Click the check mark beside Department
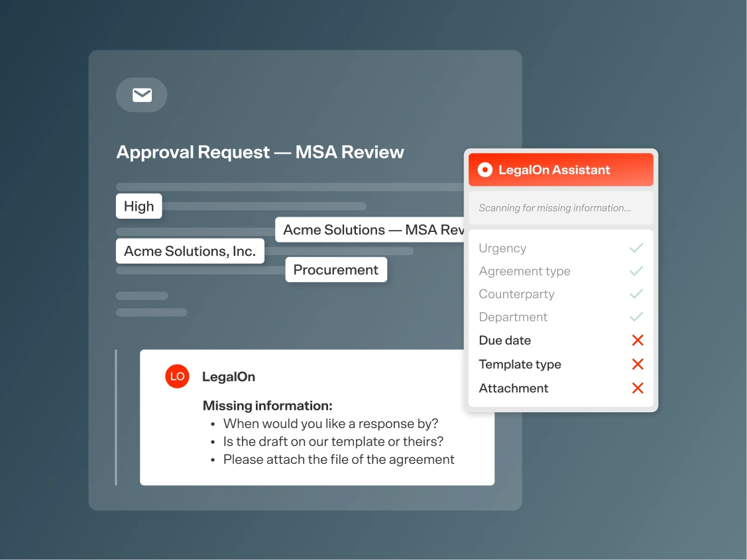 636,317
